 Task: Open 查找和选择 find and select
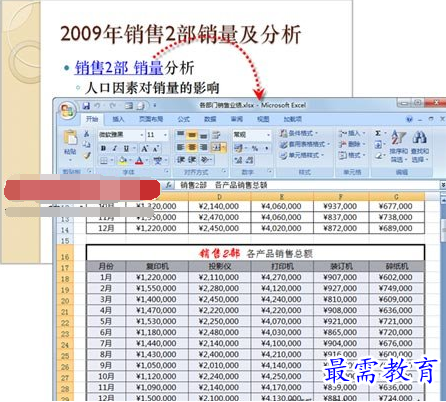pyautogui.click(x=420, y=146)
